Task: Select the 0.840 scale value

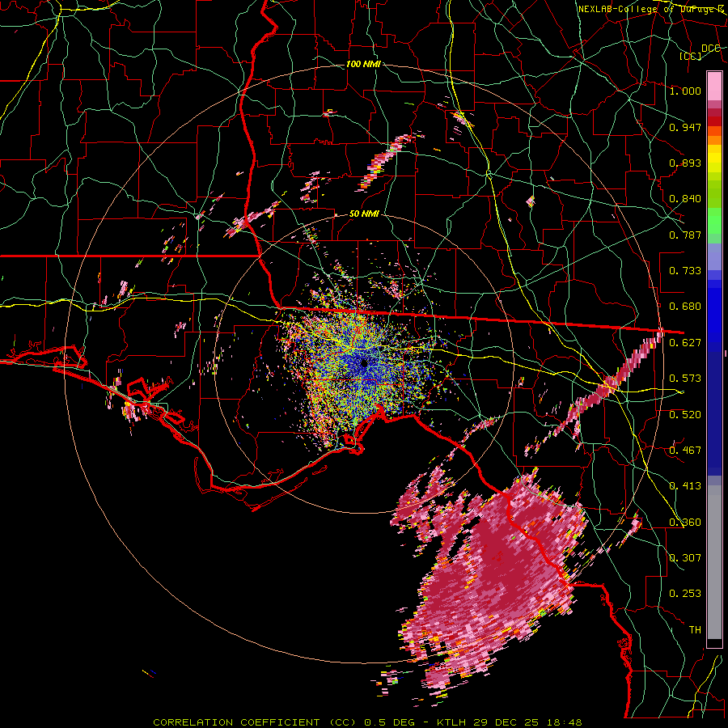Action: pos(685,199)
